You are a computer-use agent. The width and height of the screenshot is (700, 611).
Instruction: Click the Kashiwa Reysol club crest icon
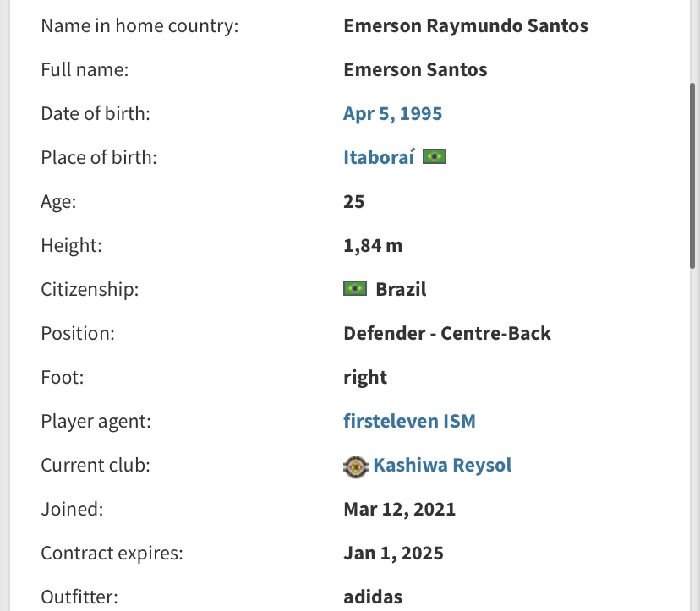pos(355,466)
